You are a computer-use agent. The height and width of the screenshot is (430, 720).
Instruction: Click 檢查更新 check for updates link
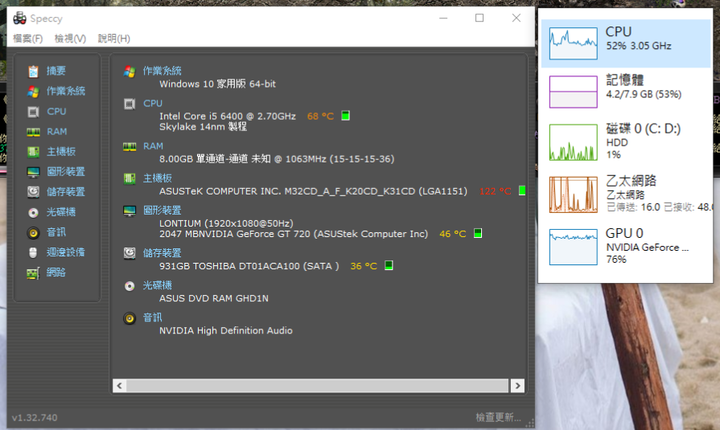pos(498,417)
